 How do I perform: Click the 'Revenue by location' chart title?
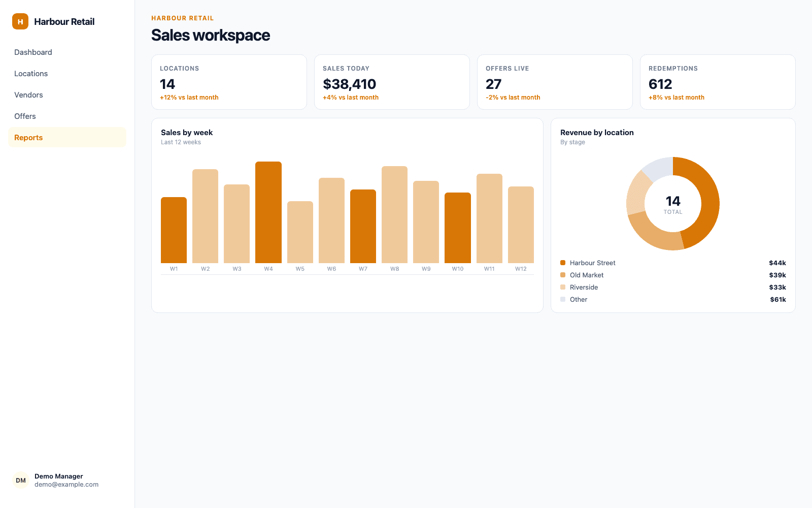597,133
